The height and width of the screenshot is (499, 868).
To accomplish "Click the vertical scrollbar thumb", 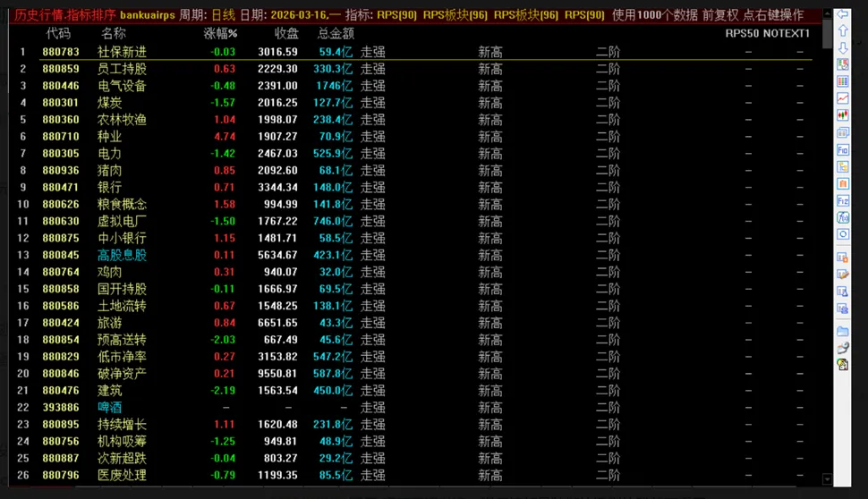I will click(x=827, y=33).
